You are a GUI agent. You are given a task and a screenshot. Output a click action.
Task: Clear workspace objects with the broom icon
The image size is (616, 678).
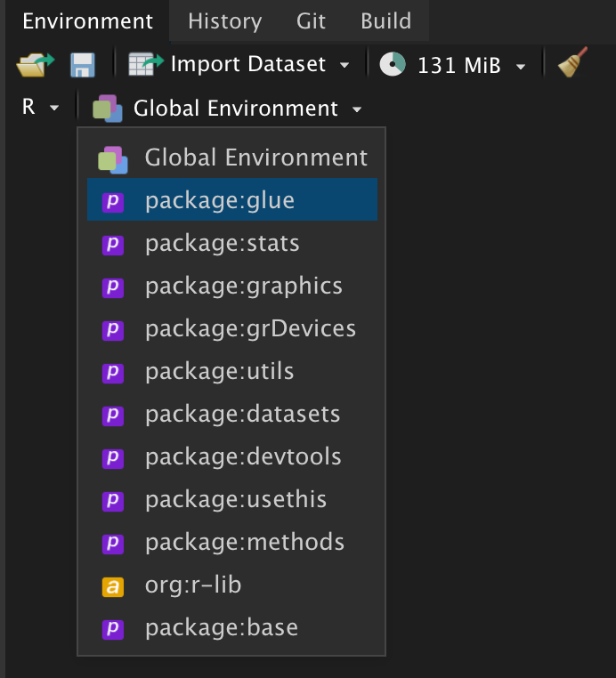pyautogui.click(x=572, y=62)
